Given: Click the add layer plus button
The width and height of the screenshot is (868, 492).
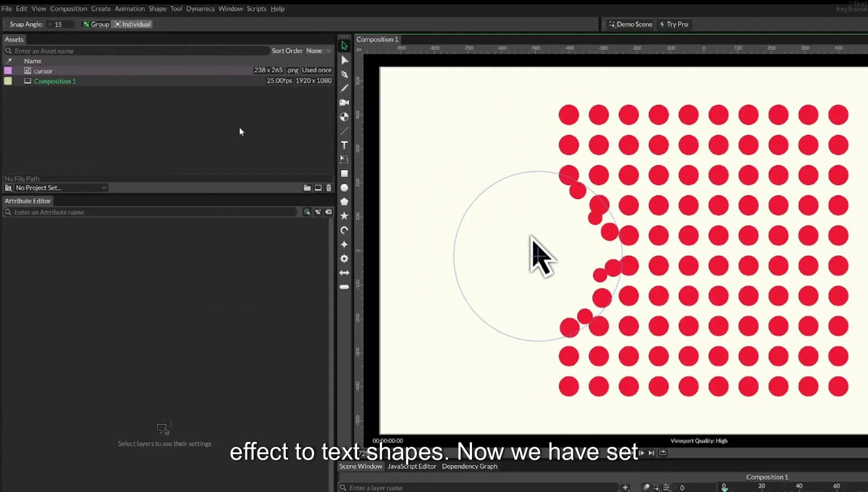Looking at the screenshot, I should coord(625,487).
